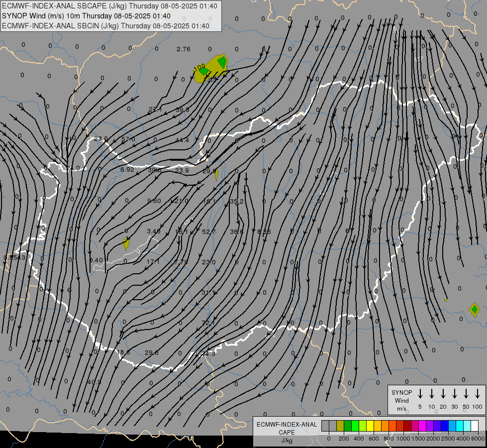The width and height of the screenshot is (487, 448).
Task: Select the white 6000 legend swatch
Action: click(475, 426)
